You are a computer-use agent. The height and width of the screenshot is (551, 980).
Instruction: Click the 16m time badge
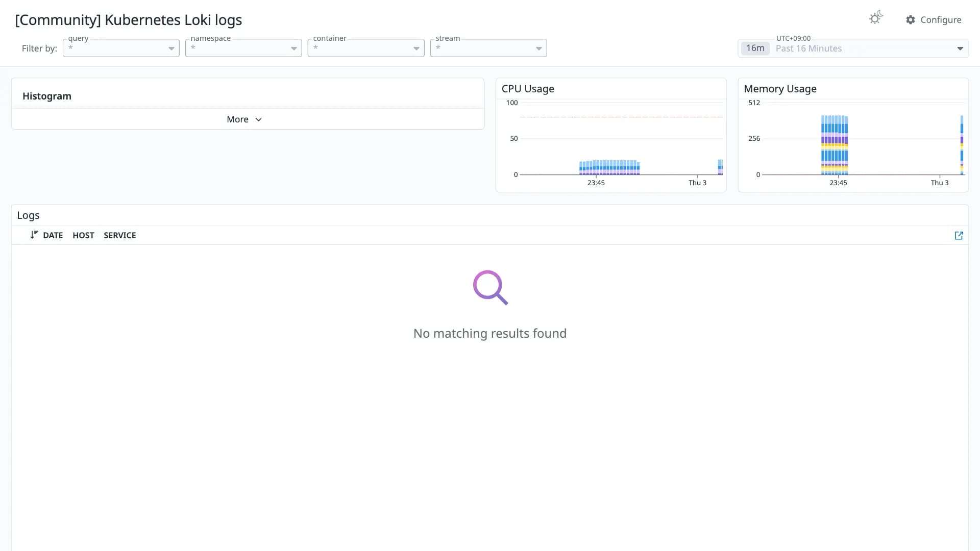point(755,48)
